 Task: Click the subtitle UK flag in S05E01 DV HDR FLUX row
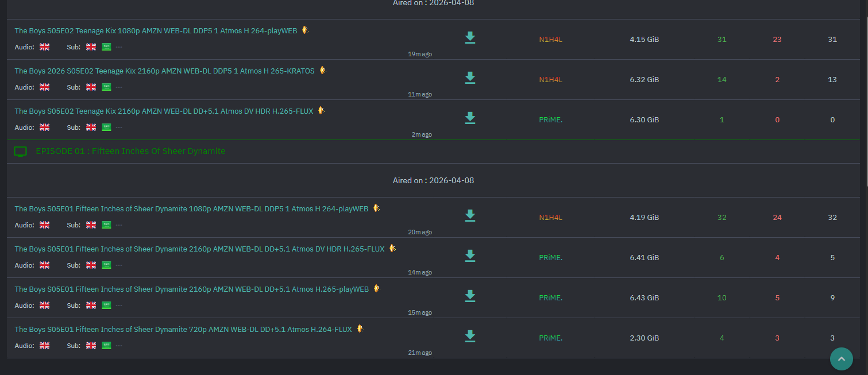coord(91,265)
